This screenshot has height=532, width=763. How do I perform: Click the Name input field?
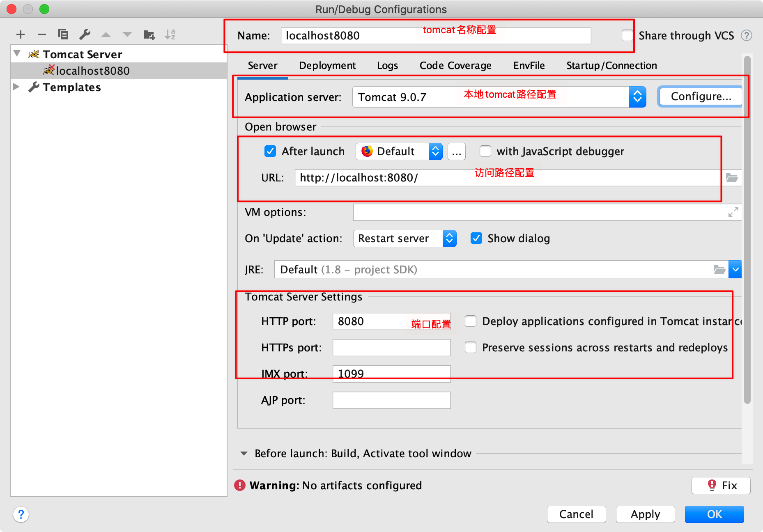coord(436,36)
